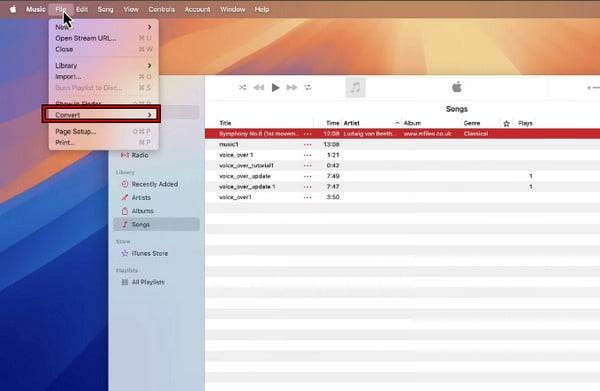
Task: Open the Music app menu
Action: tap(36, 9)
